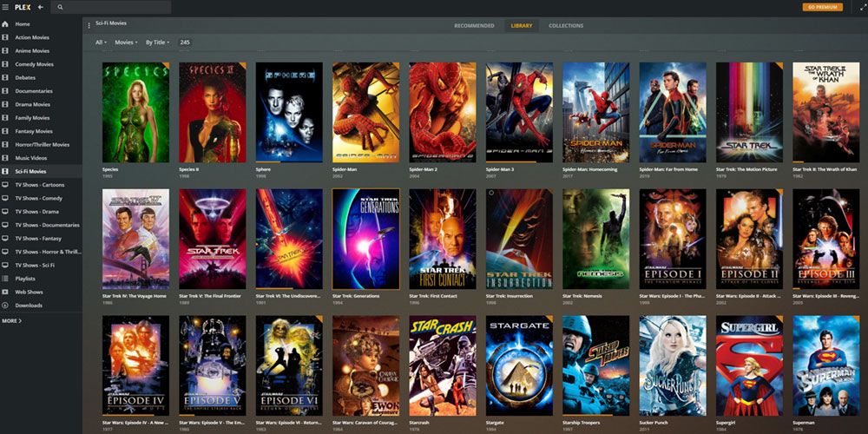
Task: Click the TV Shows - Documentaries monitor icon
Action: 5,226
